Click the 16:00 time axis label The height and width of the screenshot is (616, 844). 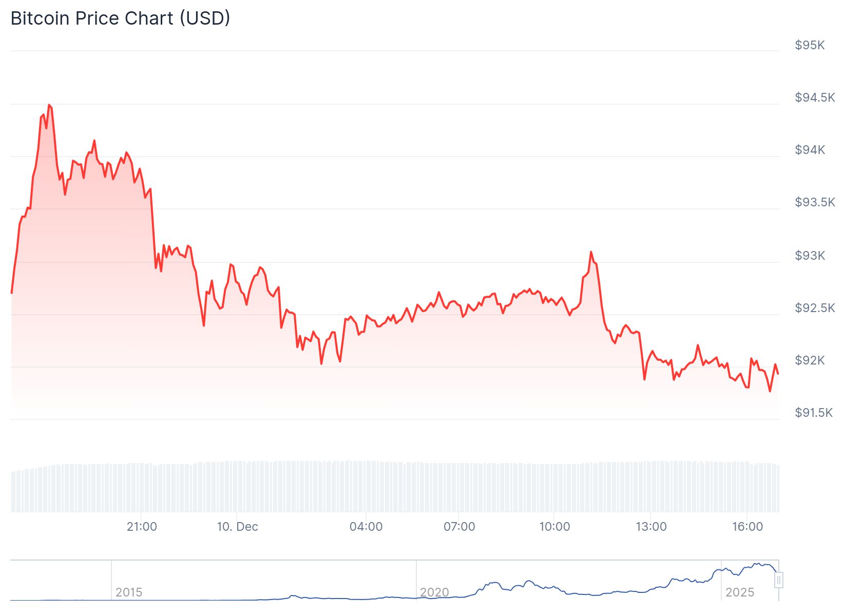click(747, 527)
